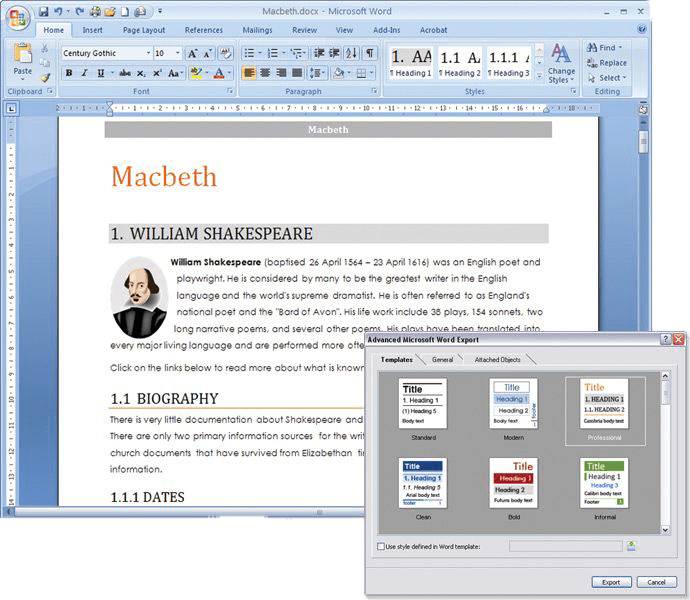This screenshot has height=600, width=690.
Task: Align text to the right
Action: coord(281,73)
